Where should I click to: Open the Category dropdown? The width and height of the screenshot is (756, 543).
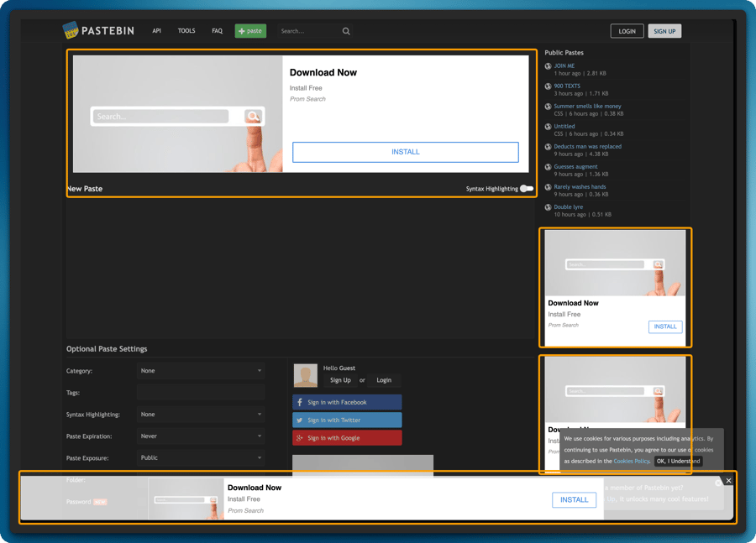(201, 371)
